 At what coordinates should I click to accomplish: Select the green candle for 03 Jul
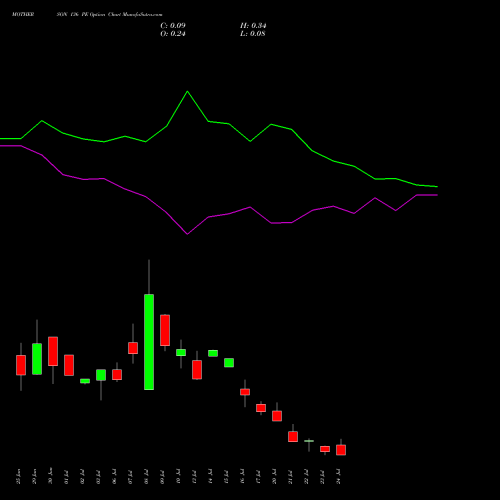[x=101, y=375]
